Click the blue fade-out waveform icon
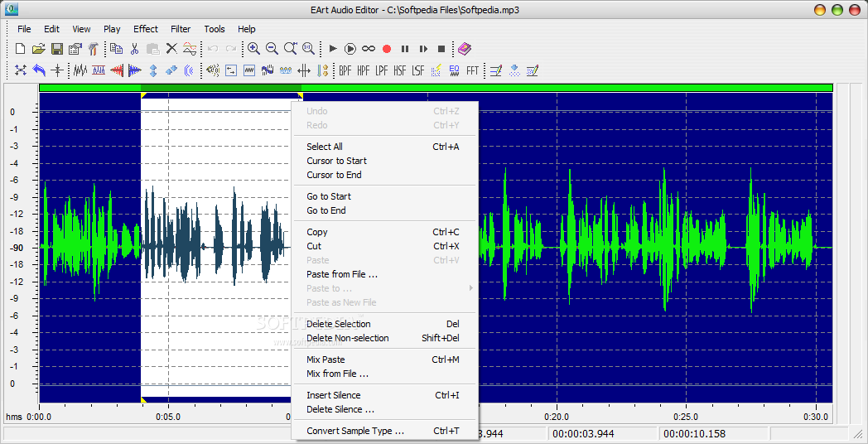The image size is (868, 444). [135, 70]
